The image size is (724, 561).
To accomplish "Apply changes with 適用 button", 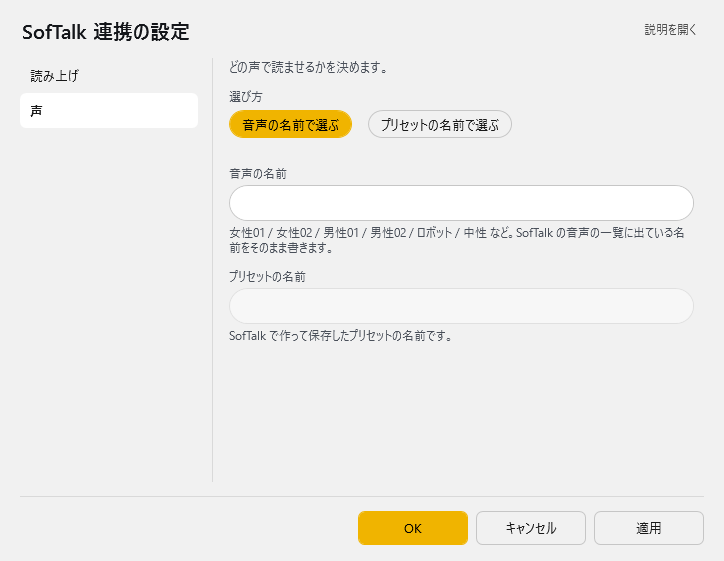I will click(x=649, y=528).
